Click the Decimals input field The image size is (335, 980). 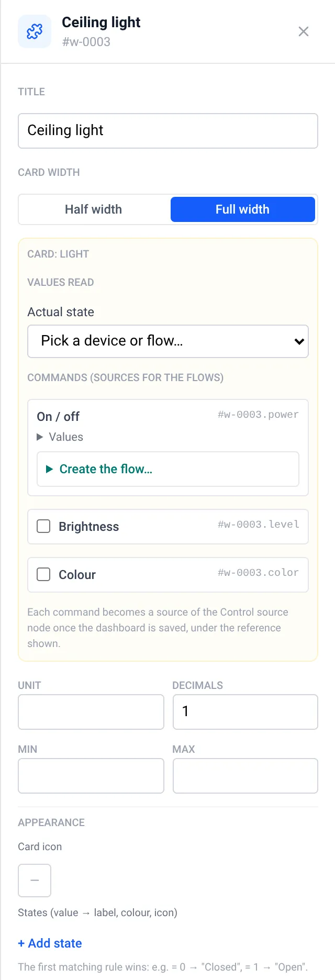pos(245,712)
